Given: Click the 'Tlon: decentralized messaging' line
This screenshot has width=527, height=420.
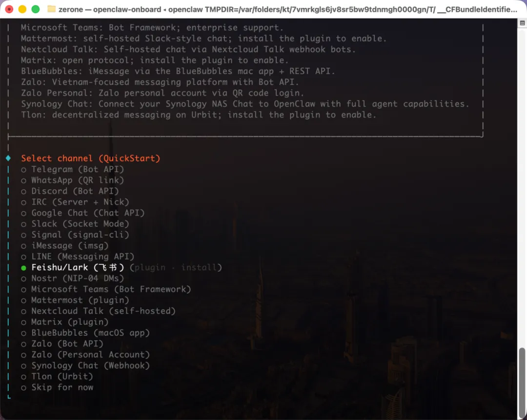Looking at the screenshot, I should click(199, 115).
